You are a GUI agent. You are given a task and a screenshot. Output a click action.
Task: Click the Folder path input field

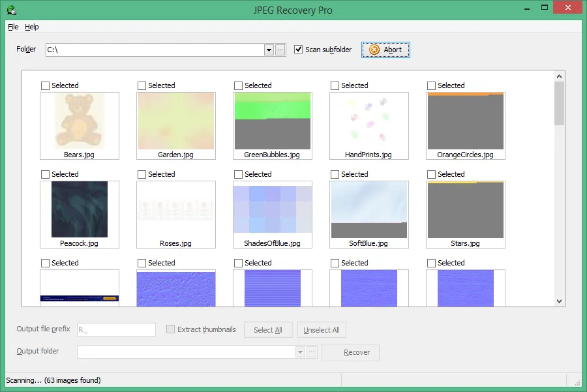point(155,50)
